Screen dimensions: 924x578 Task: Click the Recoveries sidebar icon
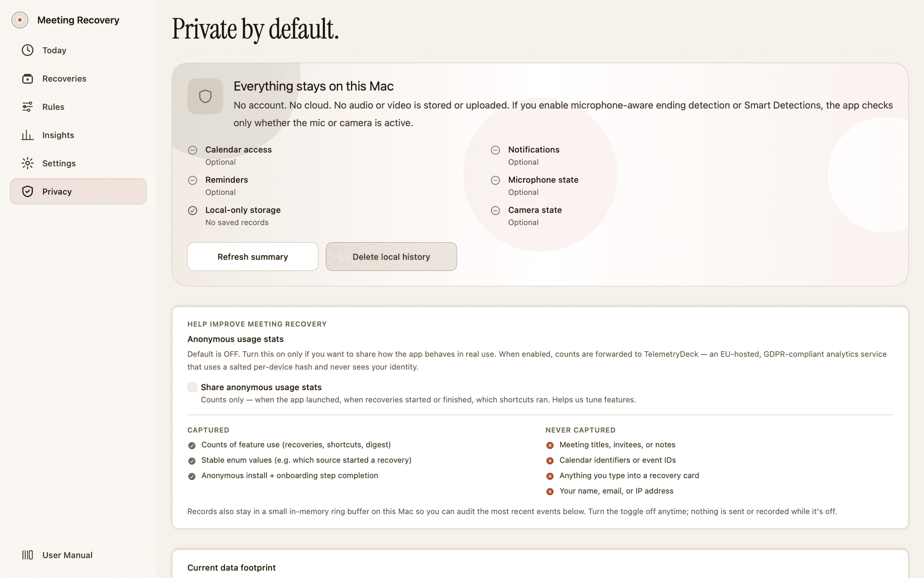coord(27,79)
